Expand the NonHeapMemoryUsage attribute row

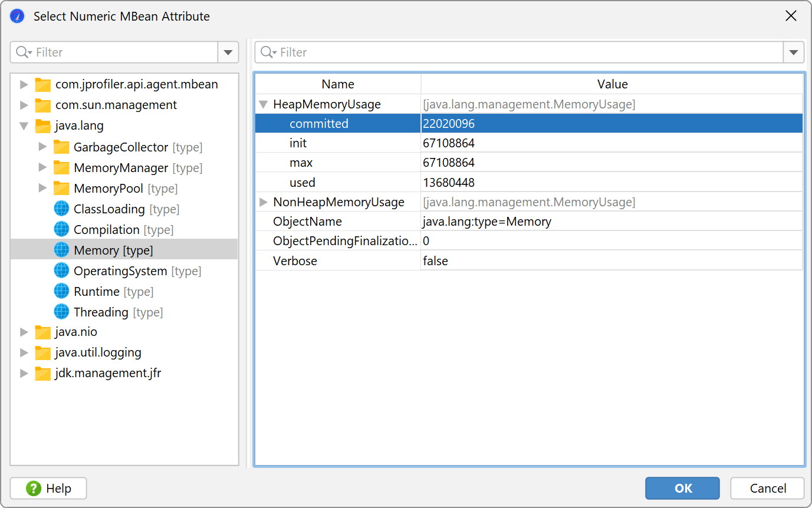[x=263, y=202]
